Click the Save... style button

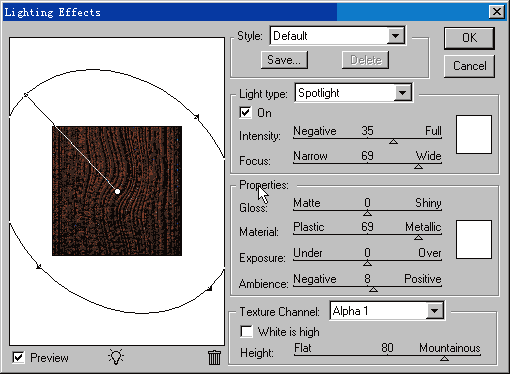coord(284,60)
